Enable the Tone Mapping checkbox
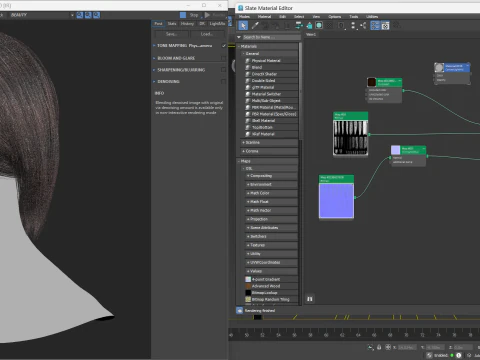 pyautogui.click(x=224, y=46)
